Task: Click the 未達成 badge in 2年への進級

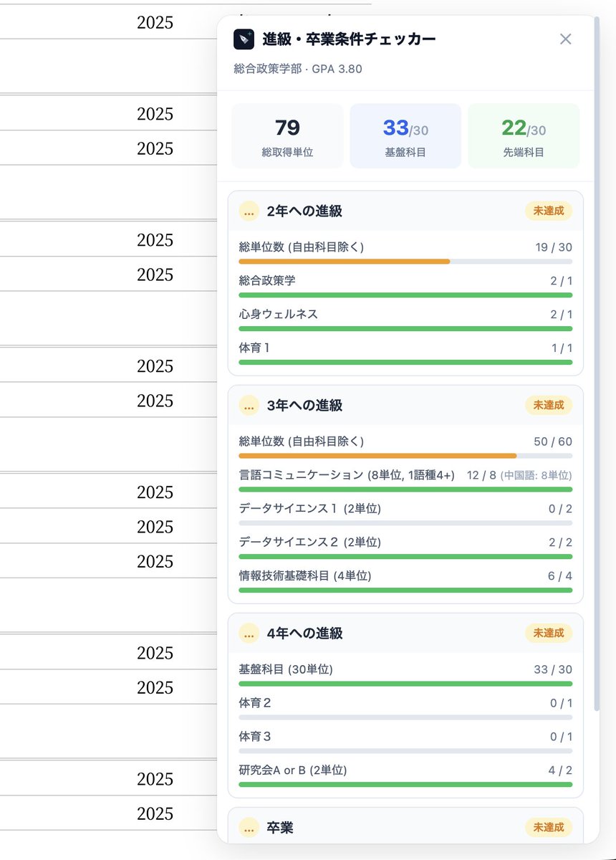Action: (549, 211)
